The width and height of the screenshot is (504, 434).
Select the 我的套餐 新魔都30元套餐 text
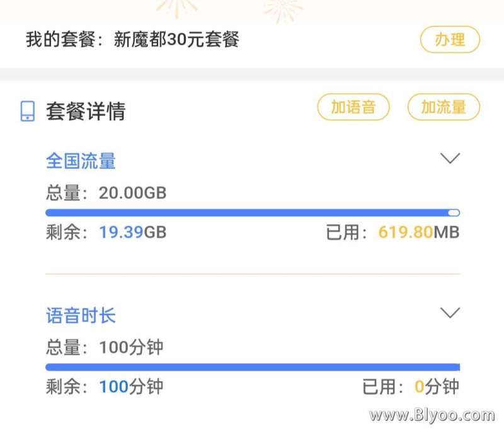[x=132, y=40]
